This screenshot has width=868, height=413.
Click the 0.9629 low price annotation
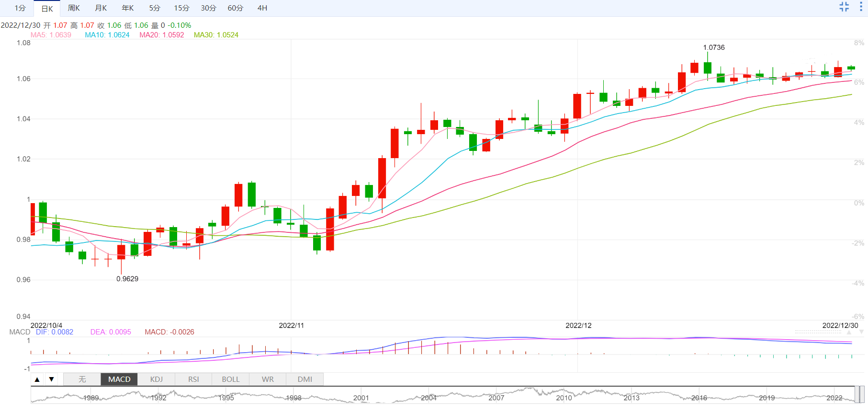point(127,279)
